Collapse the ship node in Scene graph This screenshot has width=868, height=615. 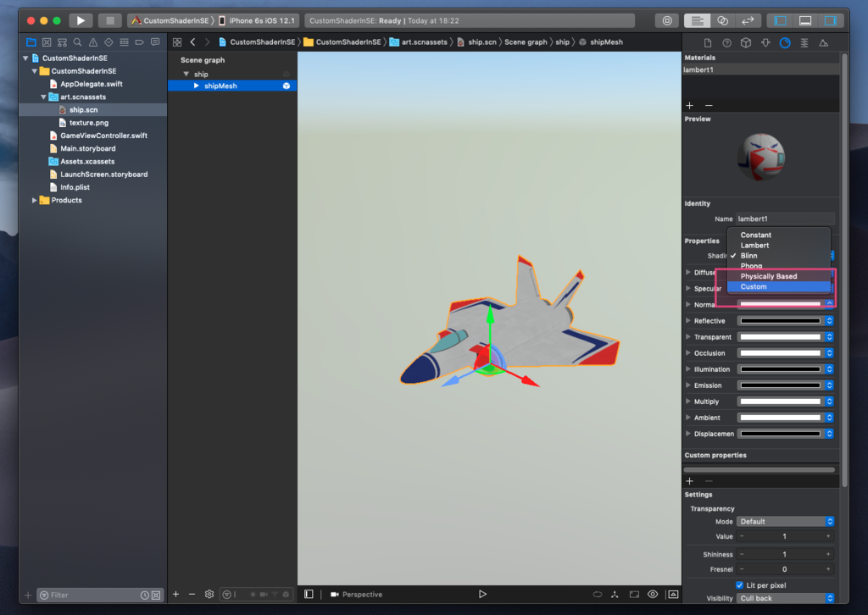pos(186,74)
